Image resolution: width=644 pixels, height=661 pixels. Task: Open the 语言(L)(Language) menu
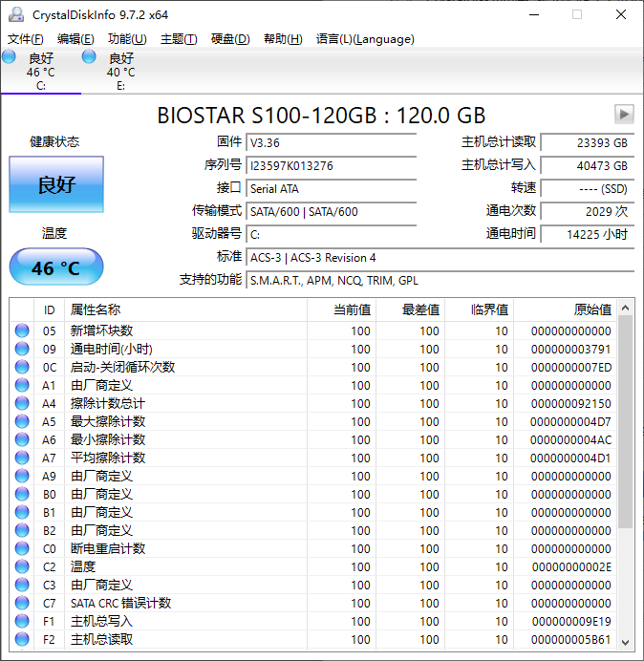(365, 39)
